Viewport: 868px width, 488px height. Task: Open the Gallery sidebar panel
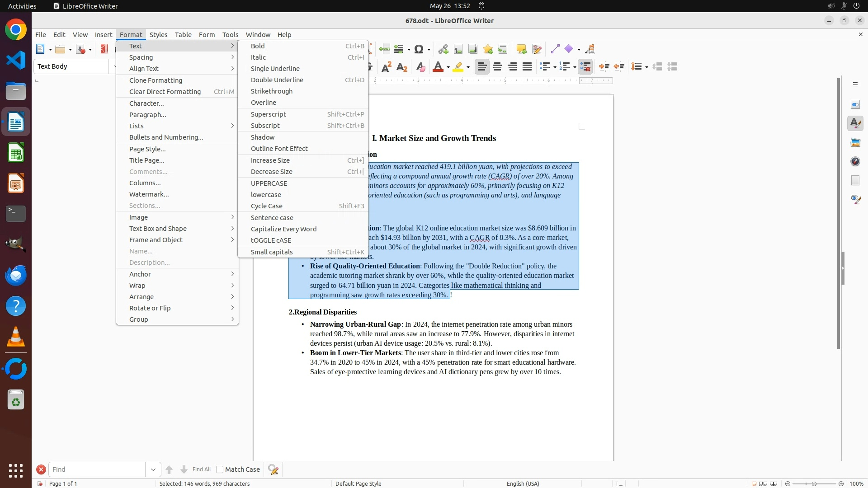tap(855, 143)
